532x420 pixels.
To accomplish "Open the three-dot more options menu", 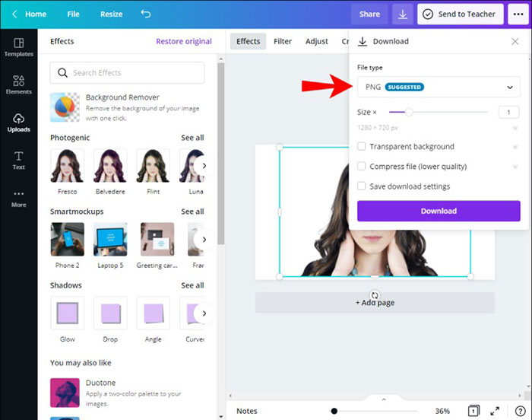I will coord(518,14).
